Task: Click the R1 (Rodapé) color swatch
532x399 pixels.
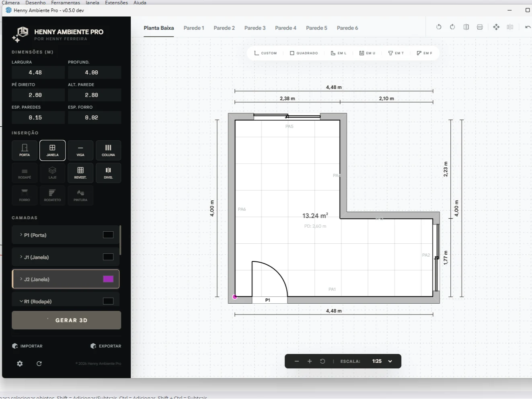Action: coord(108,301)
